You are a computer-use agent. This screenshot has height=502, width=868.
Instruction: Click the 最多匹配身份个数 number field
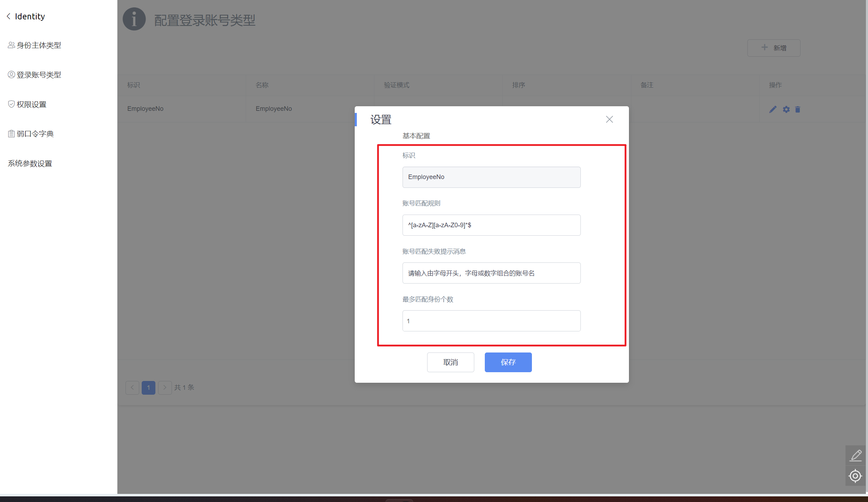pyautogui.click(x=491, y=321)
